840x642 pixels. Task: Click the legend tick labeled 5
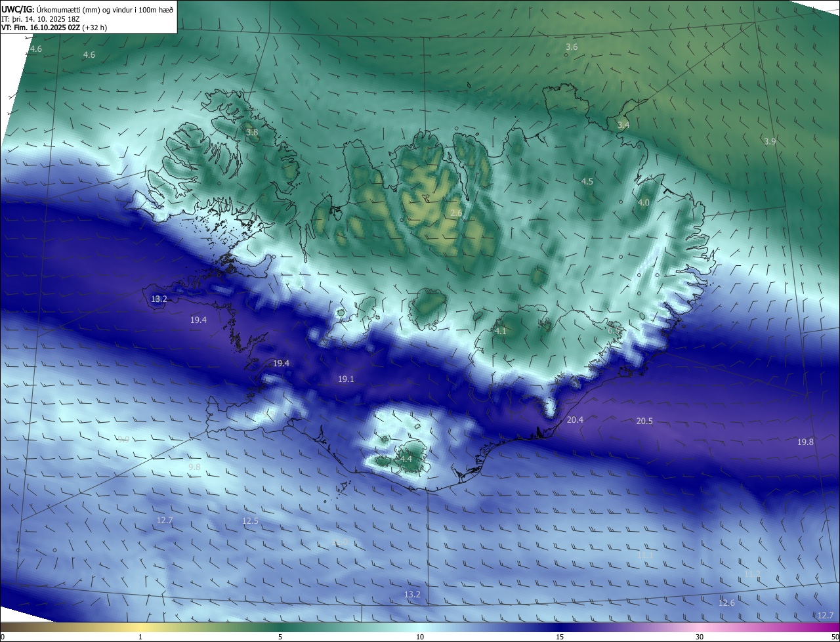280,637
